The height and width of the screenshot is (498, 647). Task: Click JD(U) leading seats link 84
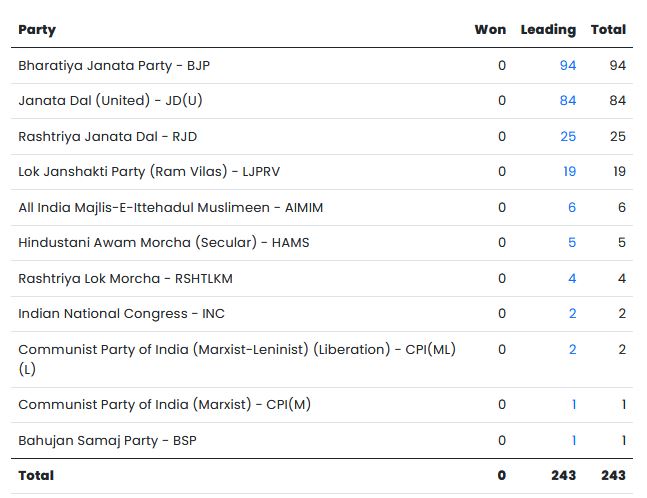click(x=568, y=101)
